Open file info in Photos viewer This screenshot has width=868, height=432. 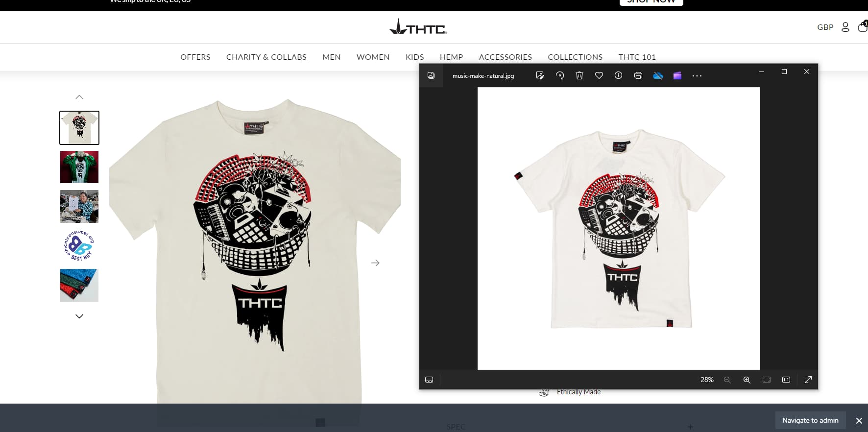pos(619,75)
